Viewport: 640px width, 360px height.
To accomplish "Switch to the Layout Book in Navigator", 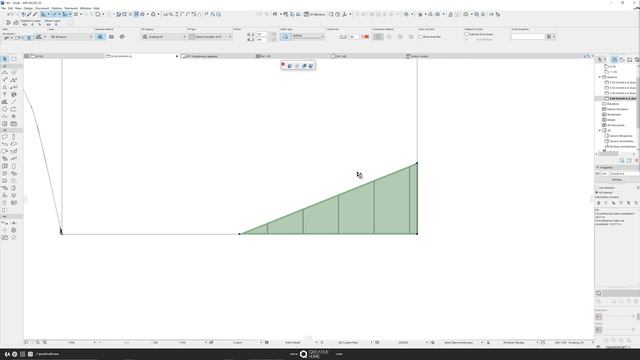I will (629, 60).
